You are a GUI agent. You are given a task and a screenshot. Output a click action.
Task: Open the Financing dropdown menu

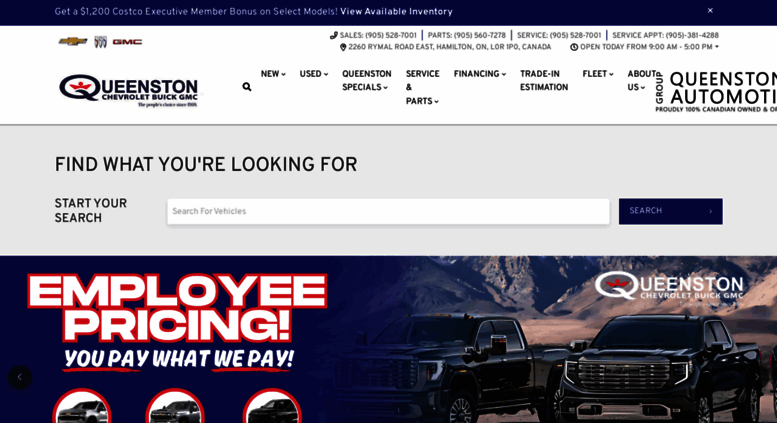click(479, 74)
